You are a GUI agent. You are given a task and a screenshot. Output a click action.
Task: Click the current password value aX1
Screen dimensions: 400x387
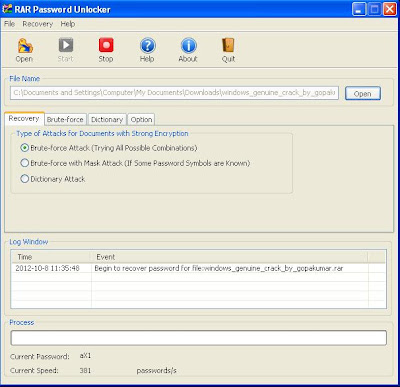click(85, 356)
